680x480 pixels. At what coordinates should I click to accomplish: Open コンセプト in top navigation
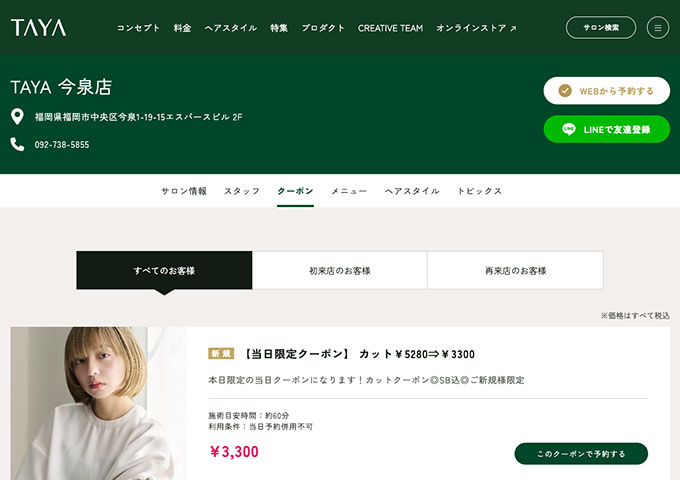click(x=138, y=28)
